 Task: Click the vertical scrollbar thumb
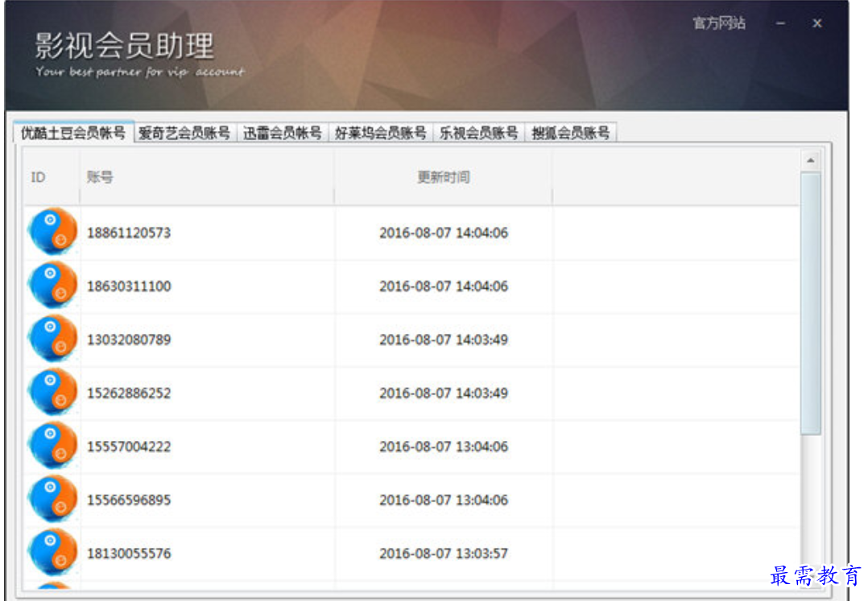810,304
